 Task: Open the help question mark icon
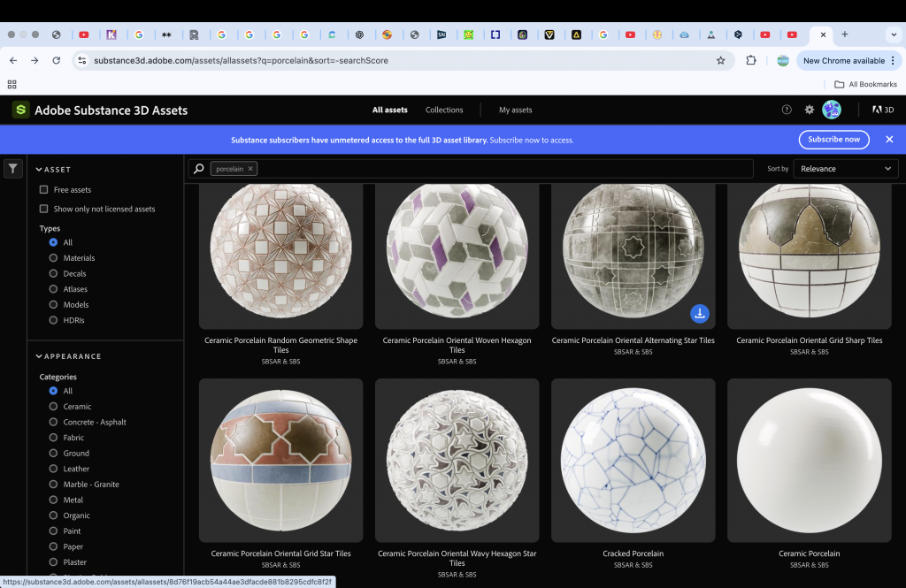(x=787, y=110)
